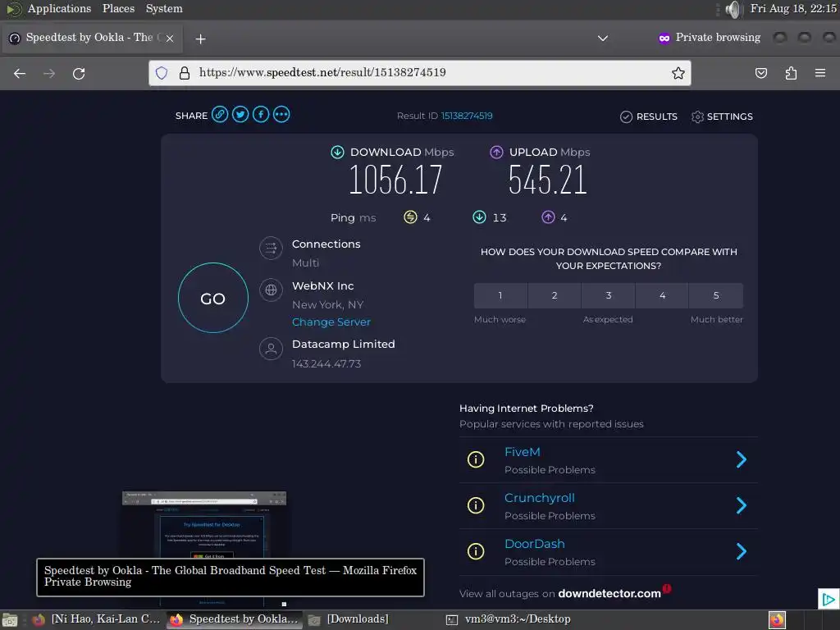Screen dimensions: 840x630
Task: Click the Result ID 15138274519 link
Action: point(466,116)
